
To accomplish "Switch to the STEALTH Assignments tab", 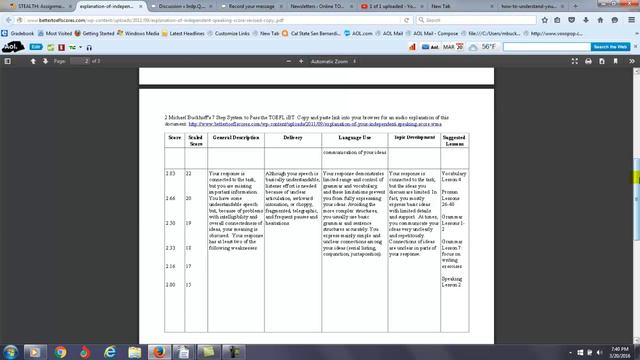I will point(40,6).
